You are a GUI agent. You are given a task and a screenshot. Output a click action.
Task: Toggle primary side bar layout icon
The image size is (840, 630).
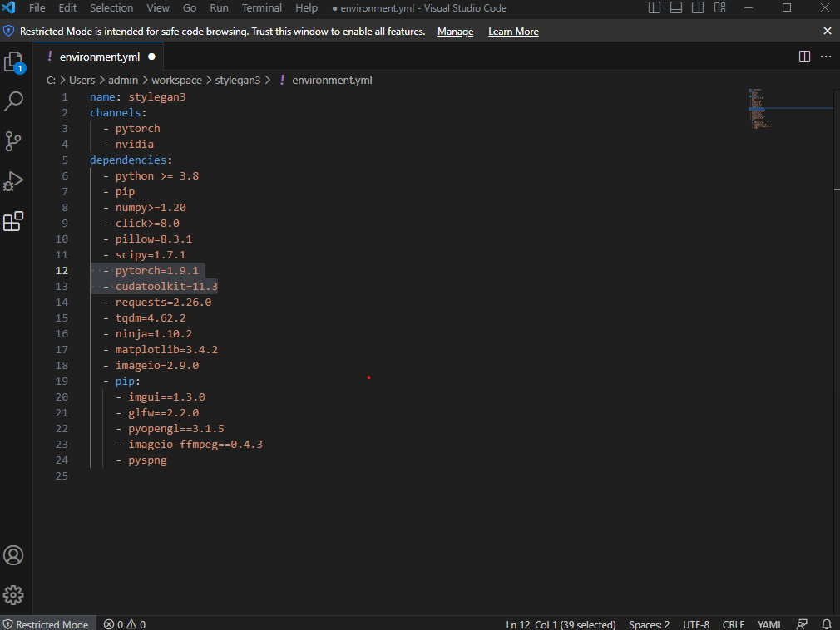pyautogui.click(x=654, y=7)
